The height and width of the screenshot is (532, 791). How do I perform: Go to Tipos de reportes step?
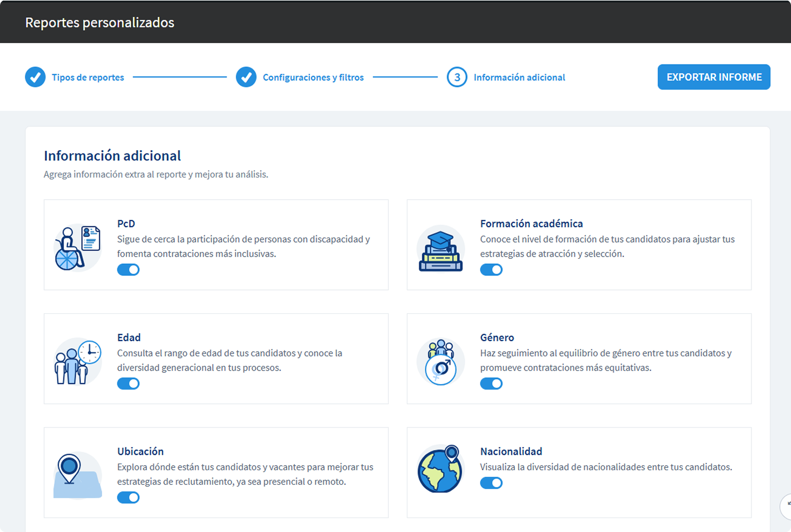(88, 77)
